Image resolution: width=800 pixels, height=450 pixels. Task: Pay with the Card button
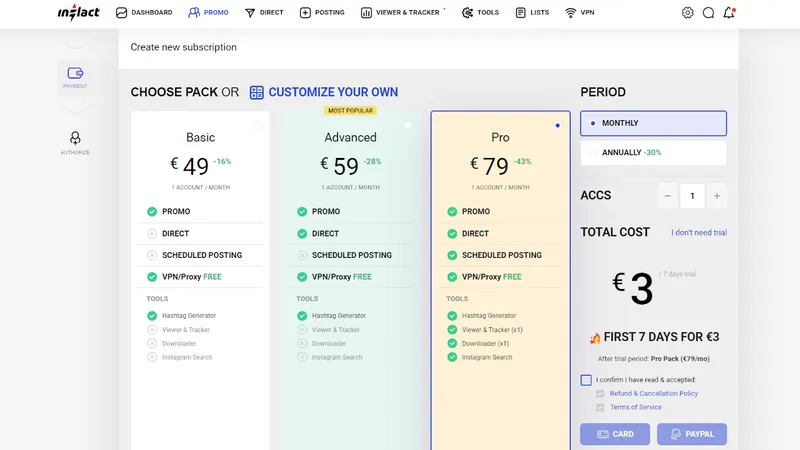pos(615,434)
